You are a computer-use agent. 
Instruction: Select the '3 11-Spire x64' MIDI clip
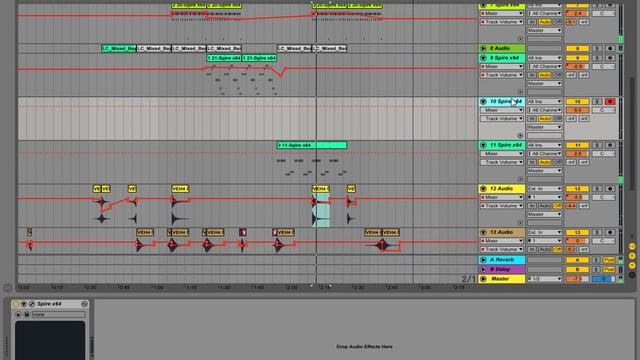312,145
